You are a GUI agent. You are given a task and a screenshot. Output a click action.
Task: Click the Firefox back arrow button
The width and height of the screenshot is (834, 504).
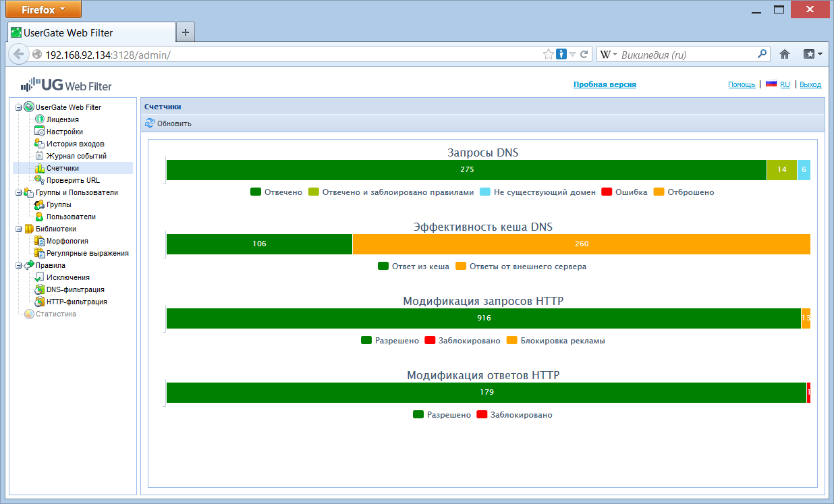point(18,54)
